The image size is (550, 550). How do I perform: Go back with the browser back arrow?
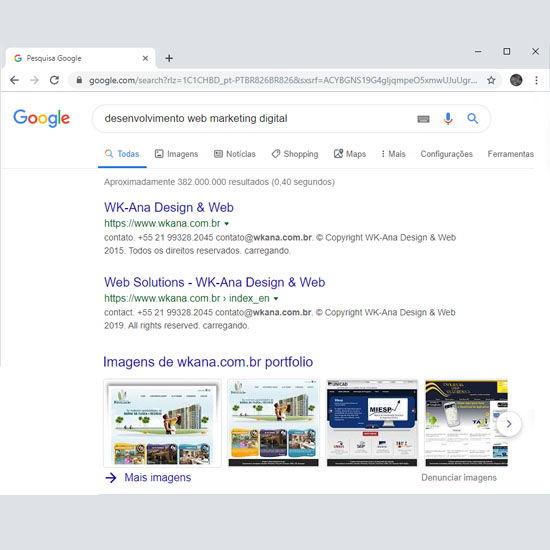pyautogui.click(x=14, y=80)
